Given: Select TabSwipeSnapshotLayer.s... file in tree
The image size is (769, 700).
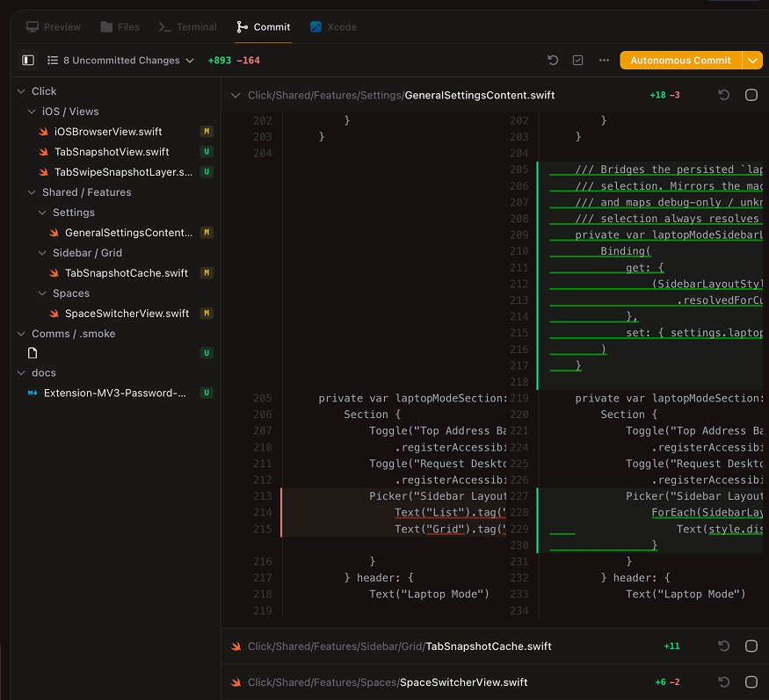Looking at the screenshot, I should click(x=123, y=171).
